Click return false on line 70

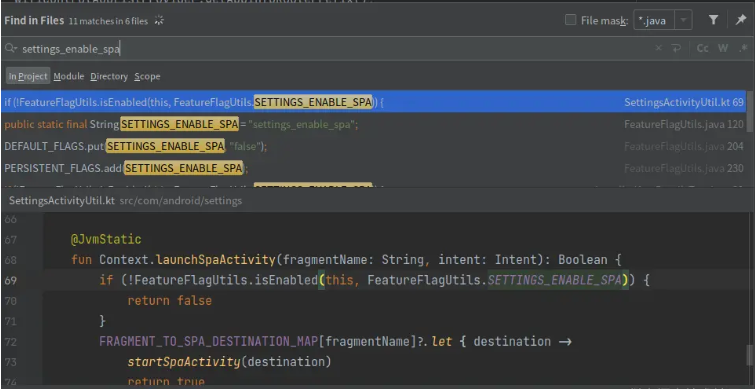pyautogui.click(x=169, y=301)
